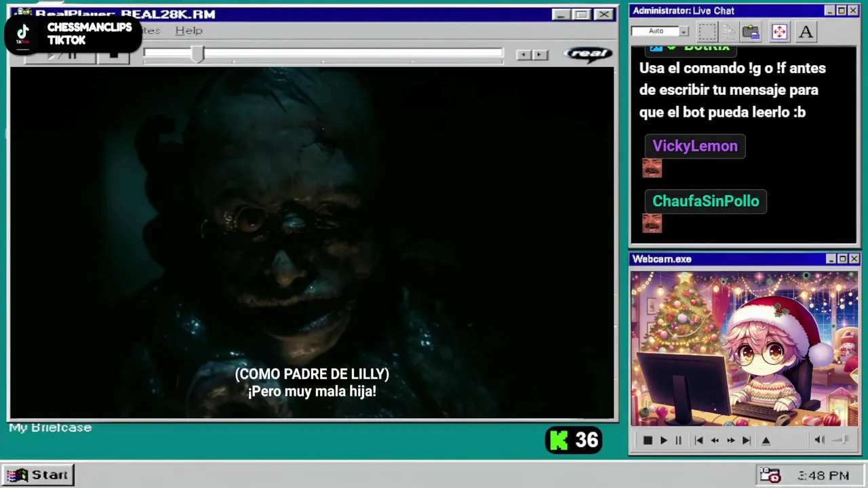The width and height of the screenshot is (868, 488).
Task: Select the text 'A' tool in Live Chat
Action: (x=806, y=32)
